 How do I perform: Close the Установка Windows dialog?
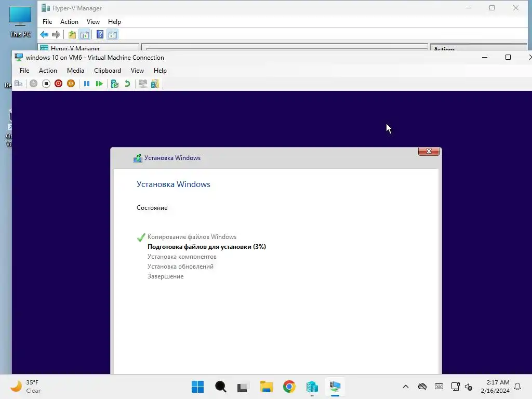pyautogui.click(x=429, y=151)
